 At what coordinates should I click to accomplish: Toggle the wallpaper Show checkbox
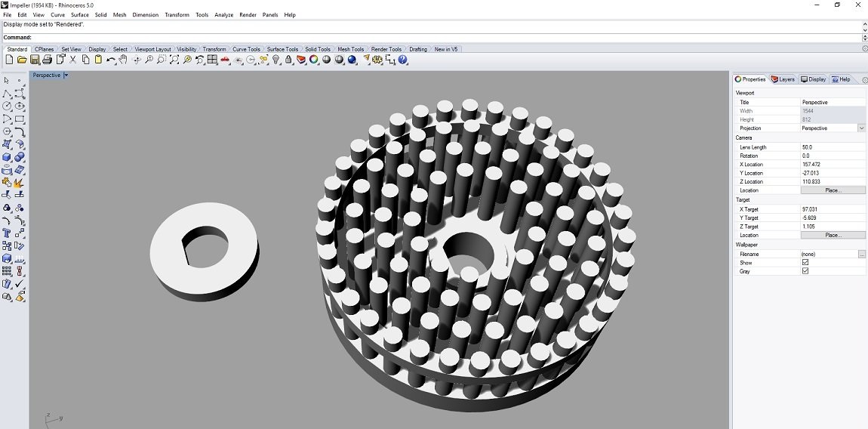(805, 262)
